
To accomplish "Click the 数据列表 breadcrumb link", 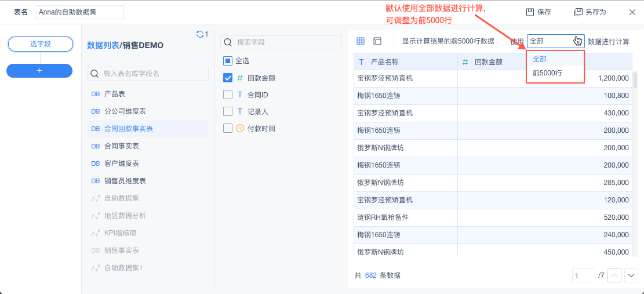I will (103, 45).
